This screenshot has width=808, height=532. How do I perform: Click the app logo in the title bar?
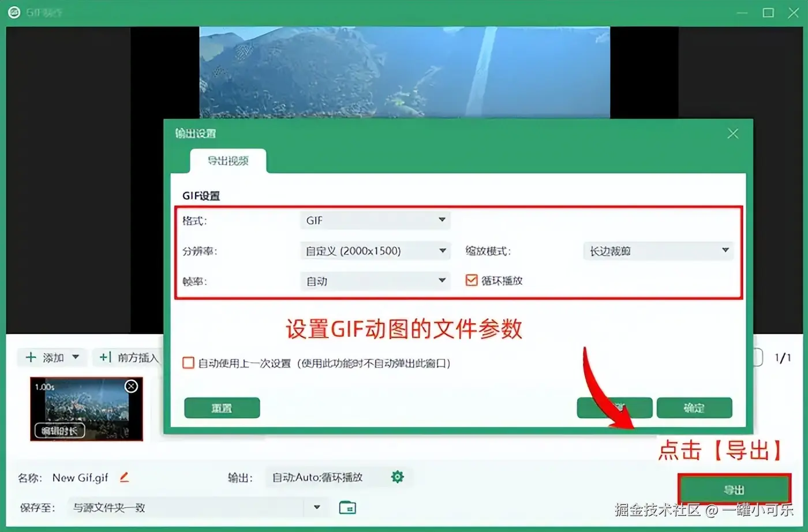point(14,12)
